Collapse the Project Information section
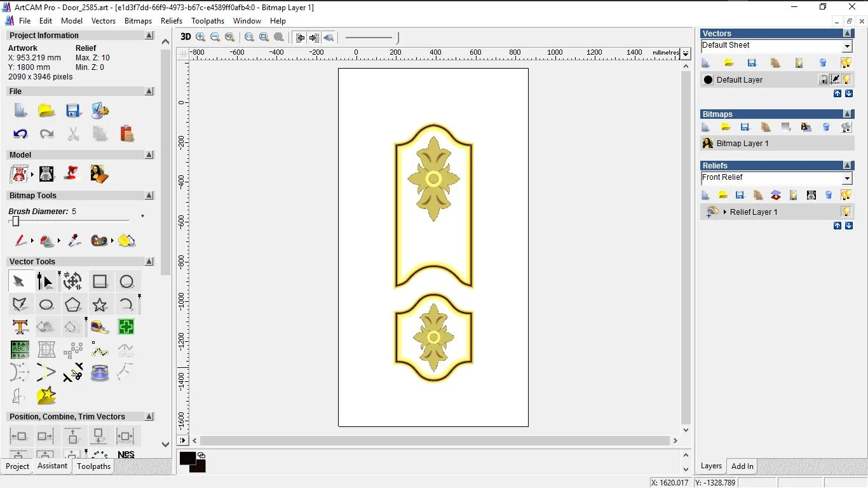This screenshot has height=488, width=868. tap(149, 36)
